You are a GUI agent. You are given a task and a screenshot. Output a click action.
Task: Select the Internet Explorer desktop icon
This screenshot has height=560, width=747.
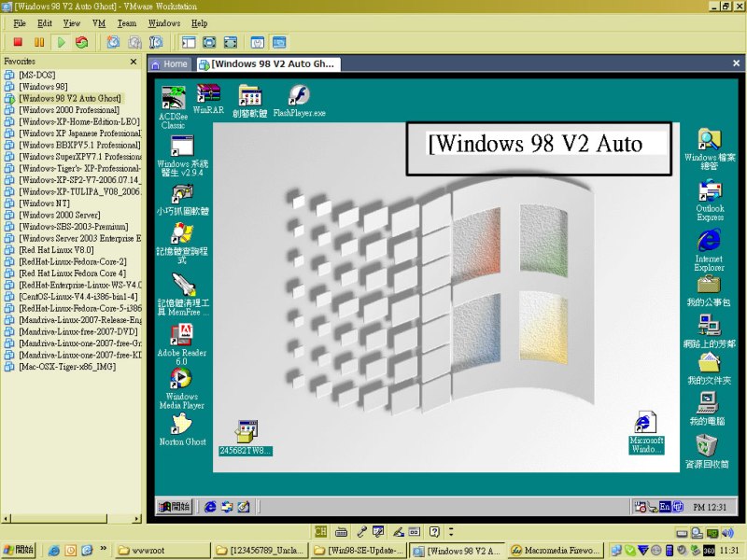point(709,250)
